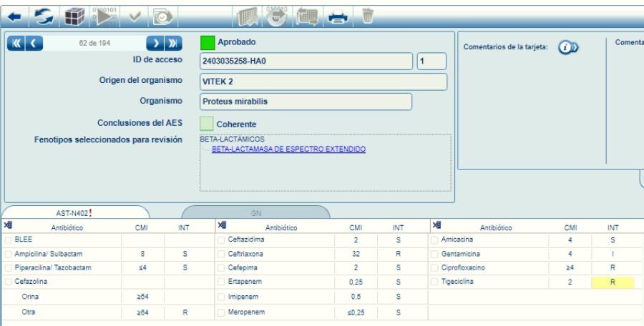The width and height of the screenshot is (644, 326).
Task: Click the printer icon
Action: 338,15
